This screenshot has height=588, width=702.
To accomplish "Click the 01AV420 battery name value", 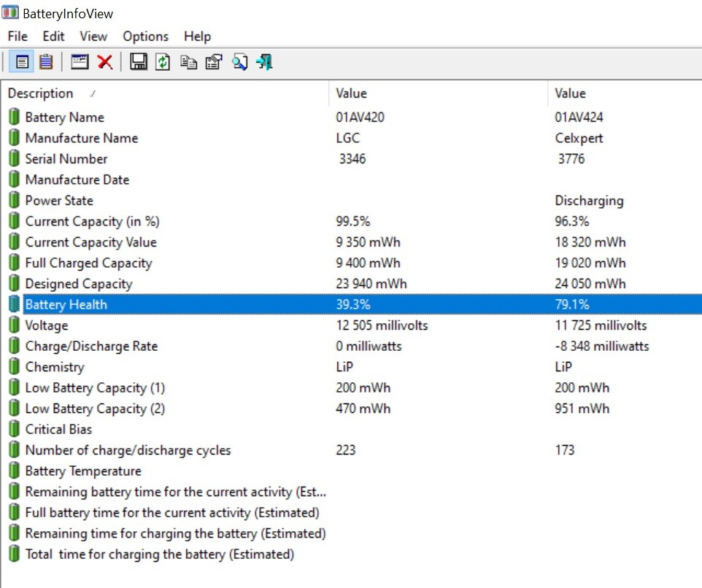I will (x=360, y=117).
